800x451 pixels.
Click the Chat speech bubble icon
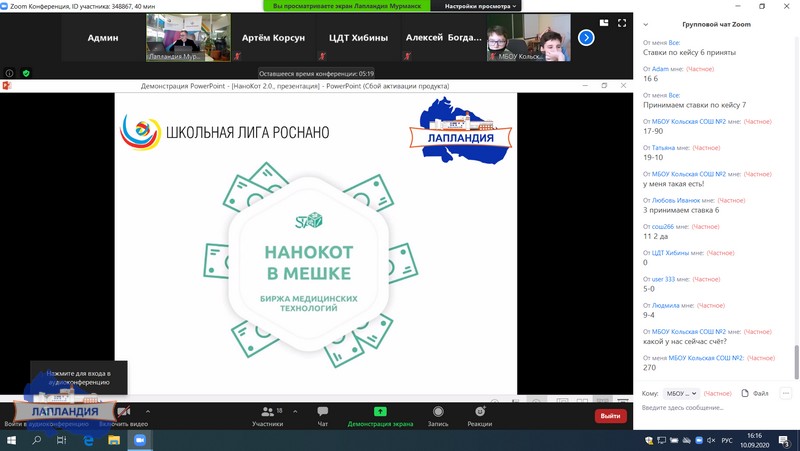(x=322, y=411)
